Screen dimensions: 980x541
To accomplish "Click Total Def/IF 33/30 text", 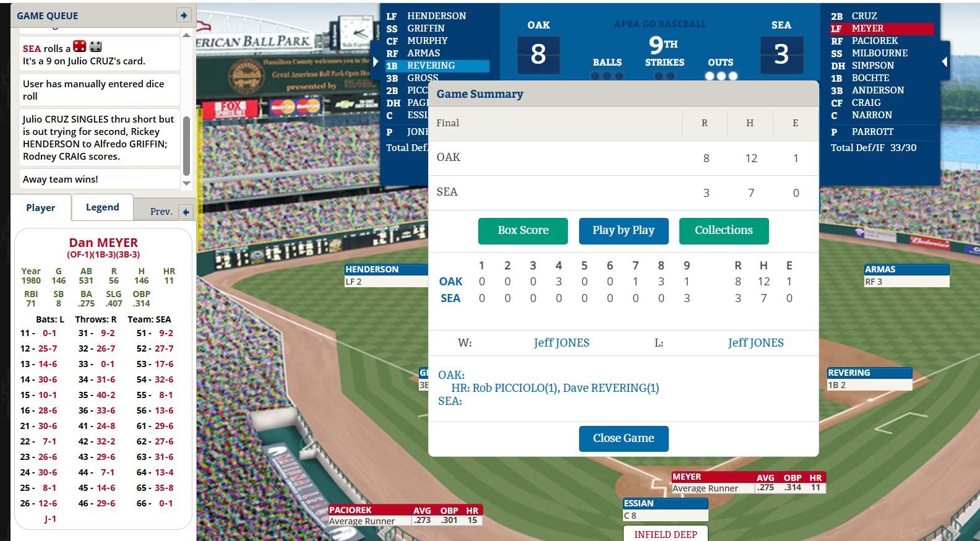I will (874, 148).
